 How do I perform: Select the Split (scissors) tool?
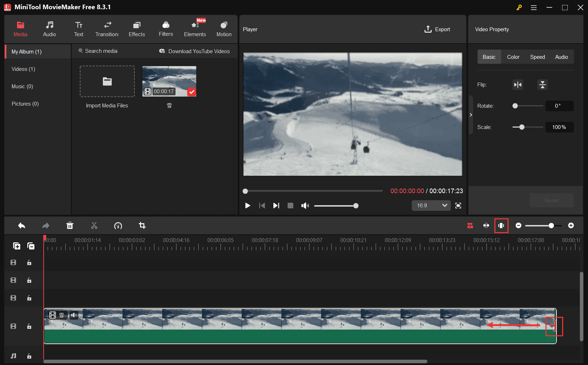(94, 225)
